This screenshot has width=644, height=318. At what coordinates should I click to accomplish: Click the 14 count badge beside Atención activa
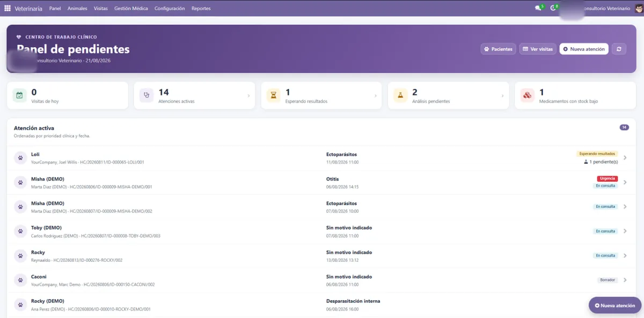click(x=624, y=127)
